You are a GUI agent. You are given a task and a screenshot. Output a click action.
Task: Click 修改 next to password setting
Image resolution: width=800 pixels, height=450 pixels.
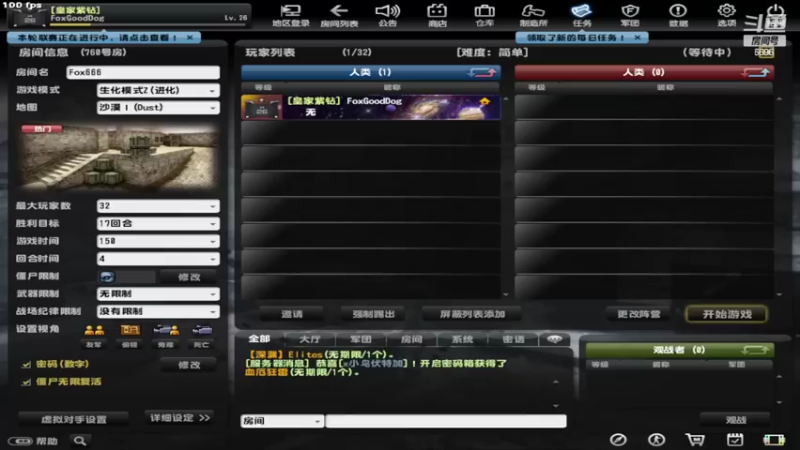click(x=189, y=365)
